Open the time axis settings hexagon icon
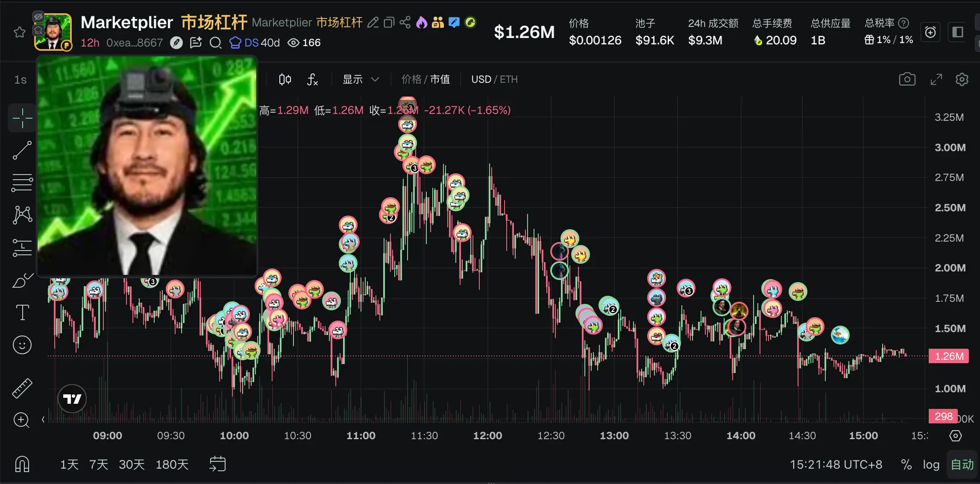 coord(955,436)
